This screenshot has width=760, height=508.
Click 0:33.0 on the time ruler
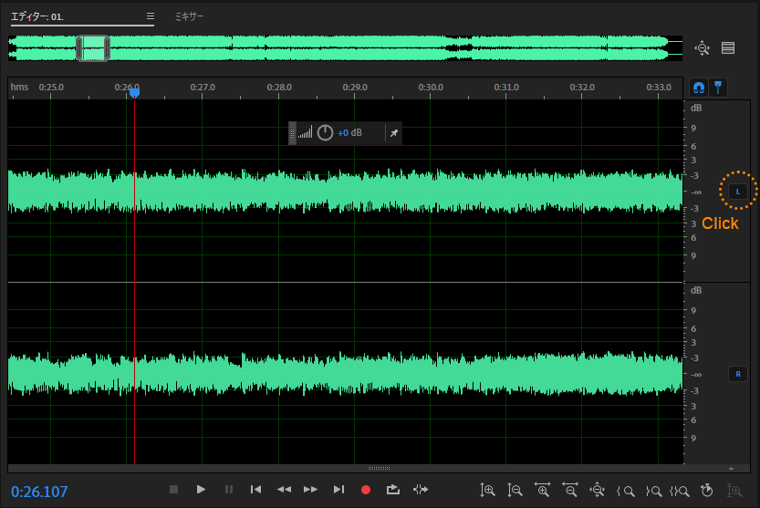[x=658, y=87]
